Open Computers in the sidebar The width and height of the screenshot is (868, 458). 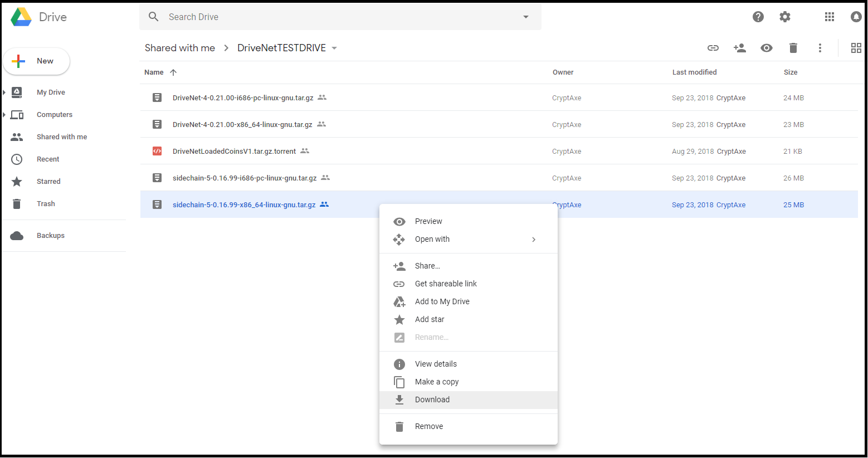(55, 115)
